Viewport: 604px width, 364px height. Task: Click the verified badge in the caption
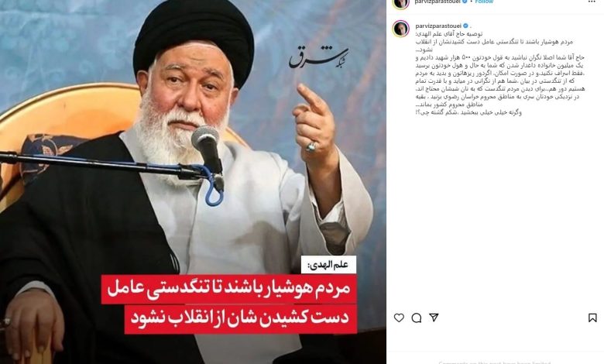point(465,26)
